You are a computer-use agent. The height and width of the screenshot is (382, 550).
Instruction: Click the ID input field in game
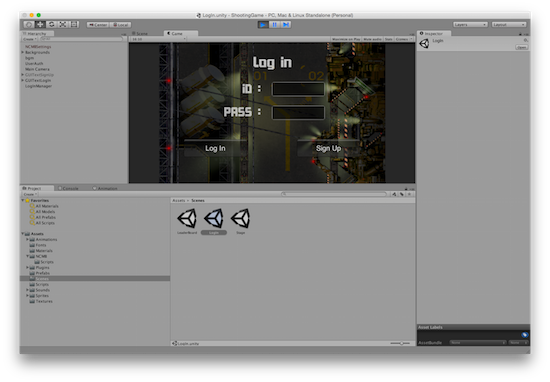click(x=298, y=89)
